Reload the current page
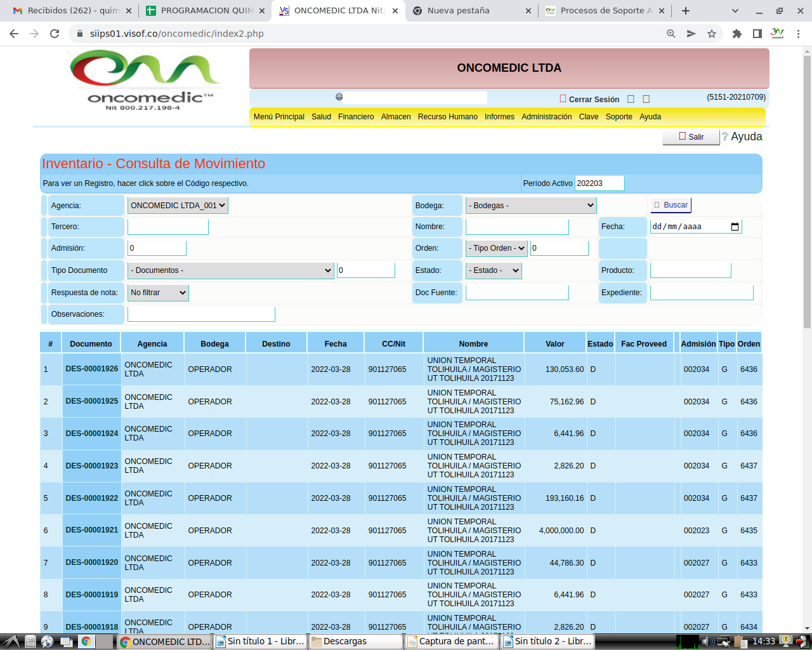 tap(55, 34)
